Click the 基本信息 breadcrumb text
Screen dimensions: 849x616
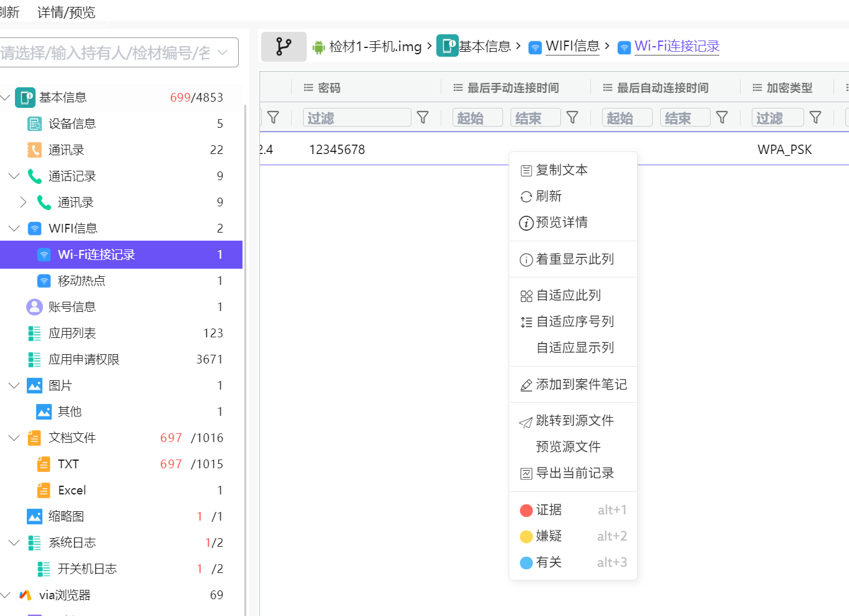[x=485, y=46]
